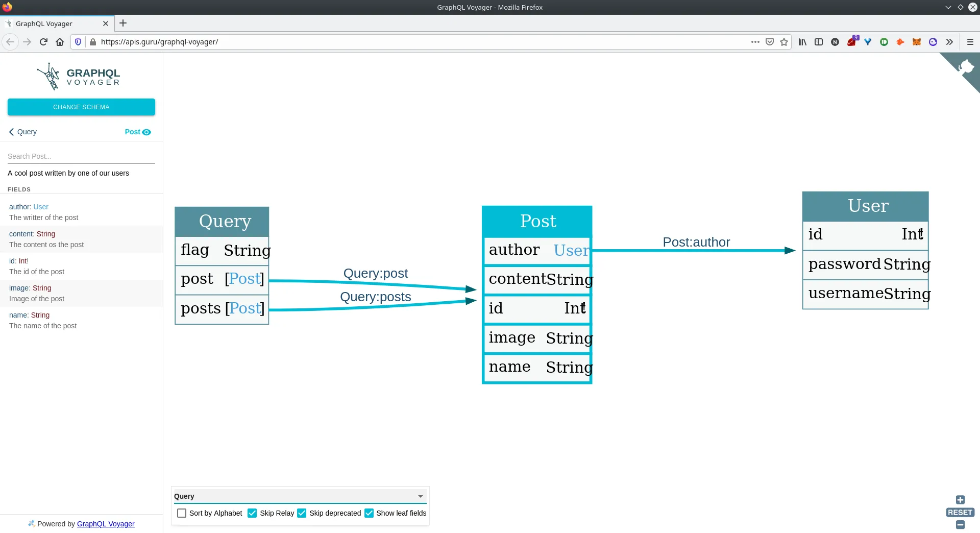Click the green circular extension icon
Image resolution: width=980 pixels, height=533 pixels.
point(884,42)
